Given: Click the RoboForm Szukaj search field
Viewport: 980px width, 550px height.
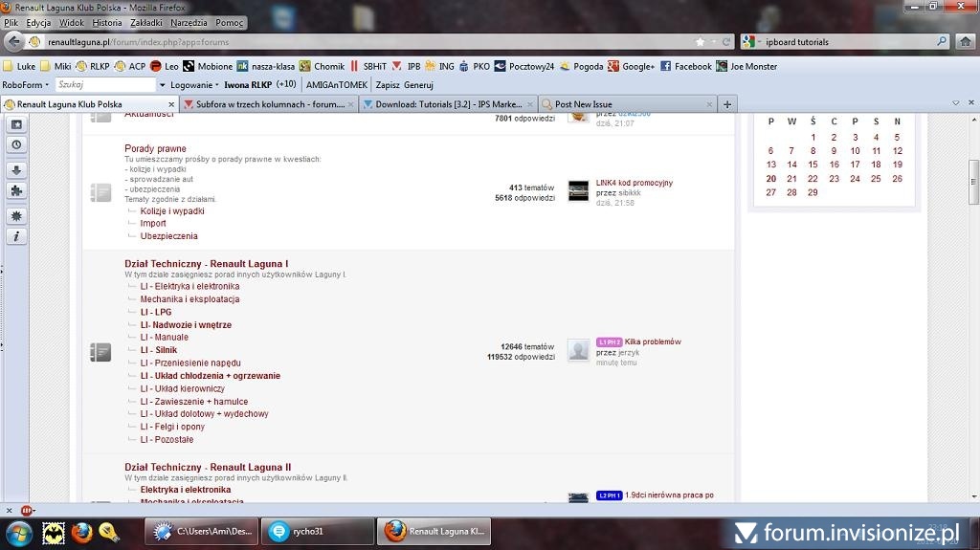Looking at the screenshot, I should [103, 85].
